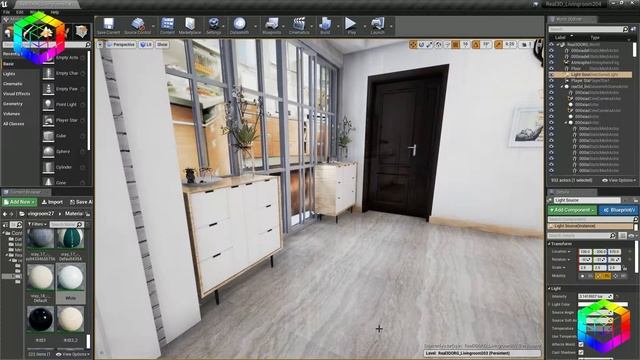
Task: Toggle rotation snapping in viewport toolbar
Action: click(x=476, y=44)
